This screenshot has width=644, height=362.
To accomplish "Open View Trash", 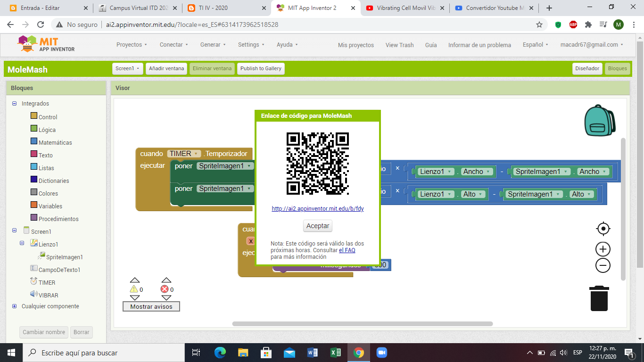I will [x=399, y=45].
